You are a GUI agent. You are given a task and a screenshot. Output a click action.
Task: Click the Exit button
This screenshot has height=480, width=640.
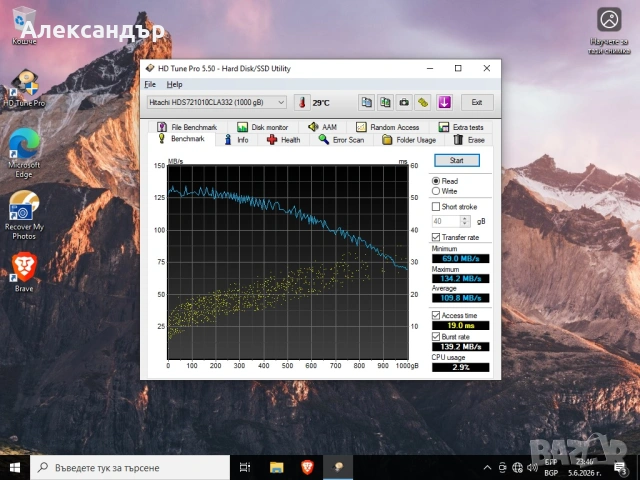click(x=477, y=102)
